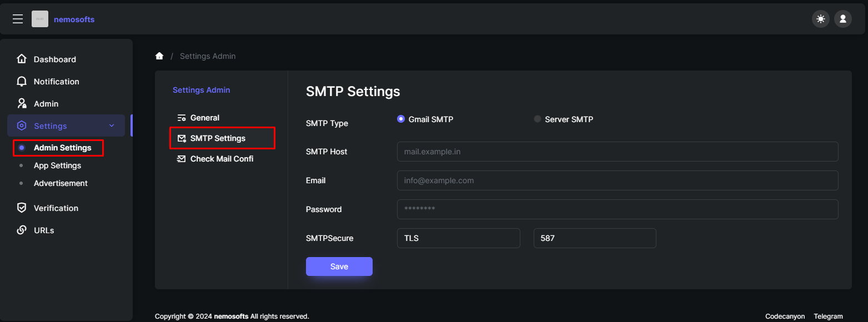Click the Verification shield icon
The image size is (868, 322).
point(22,208)
